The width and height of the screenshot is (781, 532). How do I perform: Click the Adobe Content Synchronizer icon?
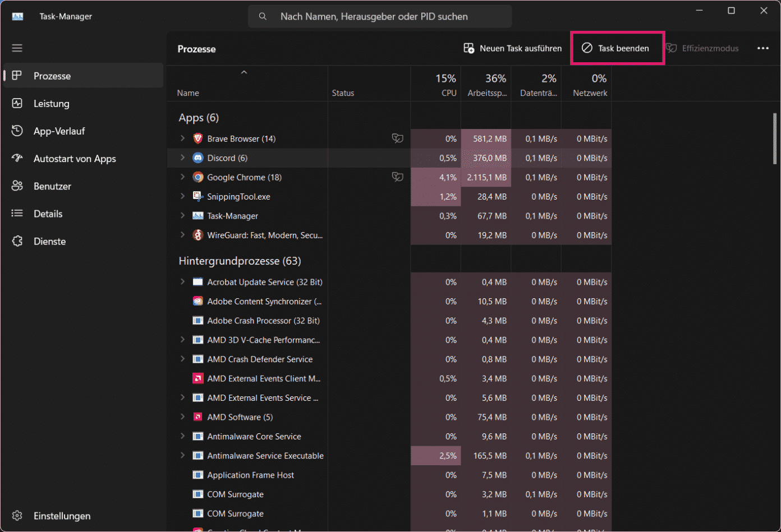click(x=197, y=302)
